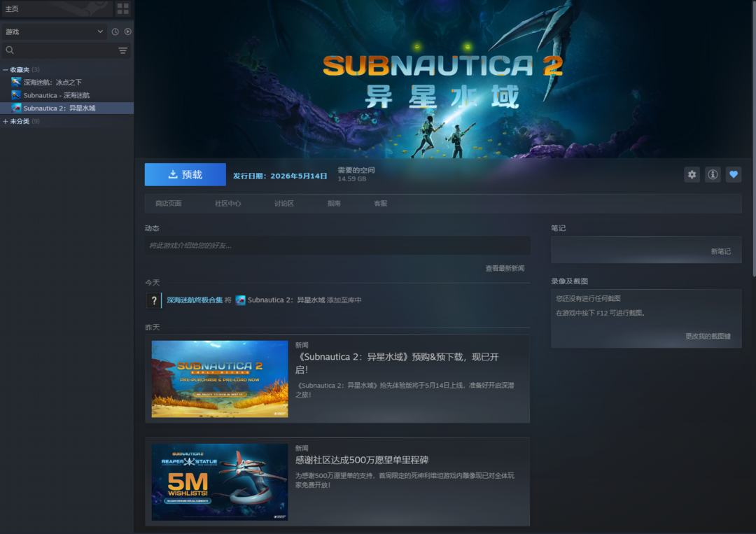Click 查看最新新闻 link
This screenshot has width=756, height=534.
point(505,269)
